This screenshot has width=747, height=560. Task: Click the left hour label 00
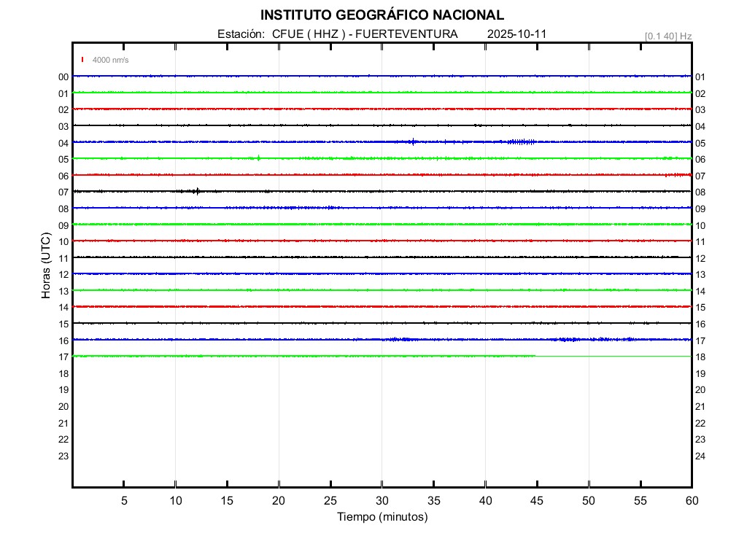click(x=63, y=77)
